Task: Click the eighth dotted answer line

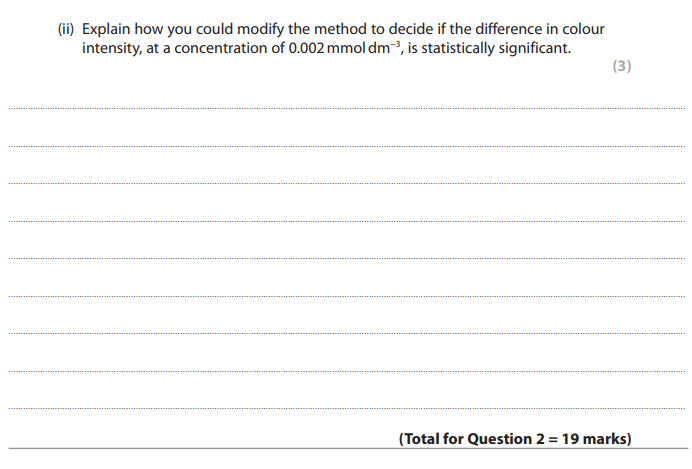Action: 346,371
